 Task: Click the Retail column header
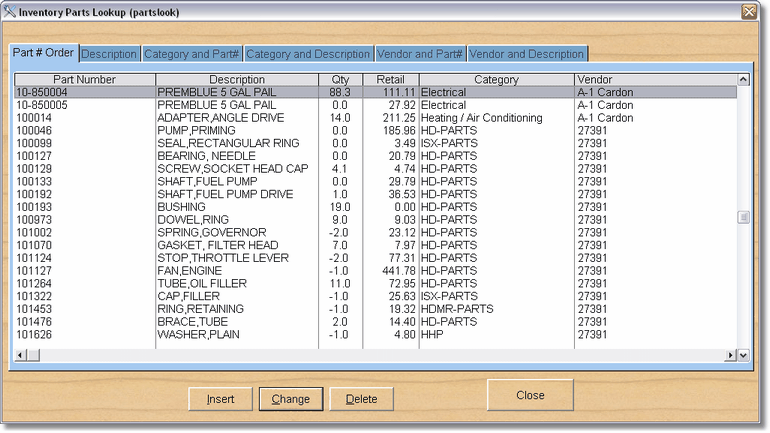coord(390,80)
